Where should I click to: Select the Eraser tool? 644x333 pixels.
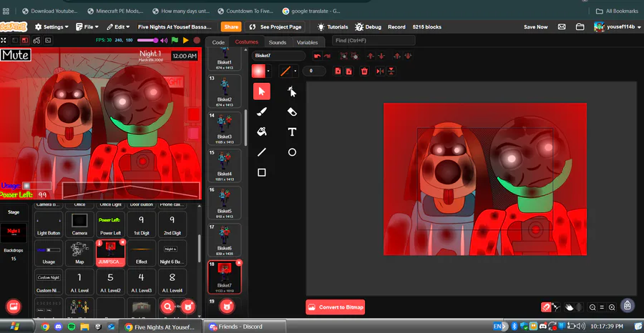pos(292,111)
